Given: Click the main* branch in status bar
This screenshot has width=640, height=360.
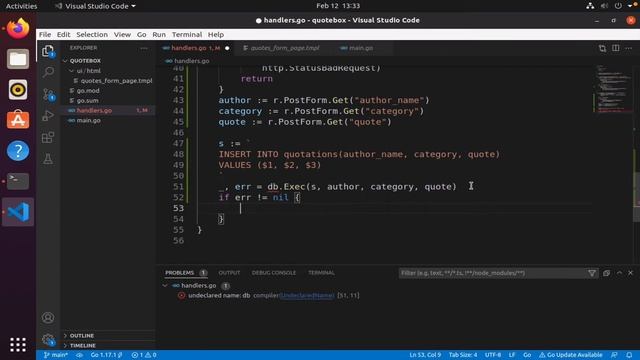Looking at the screenshot, I should point(56,355).
